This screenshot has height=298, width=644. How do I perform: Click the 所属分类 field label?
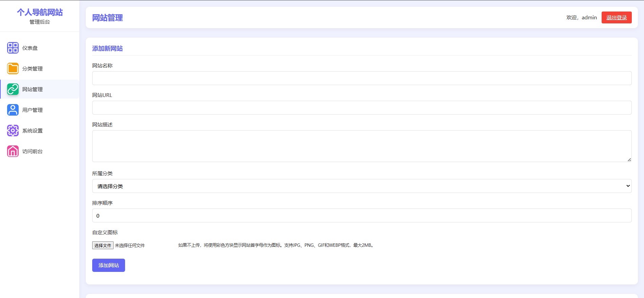102,173
